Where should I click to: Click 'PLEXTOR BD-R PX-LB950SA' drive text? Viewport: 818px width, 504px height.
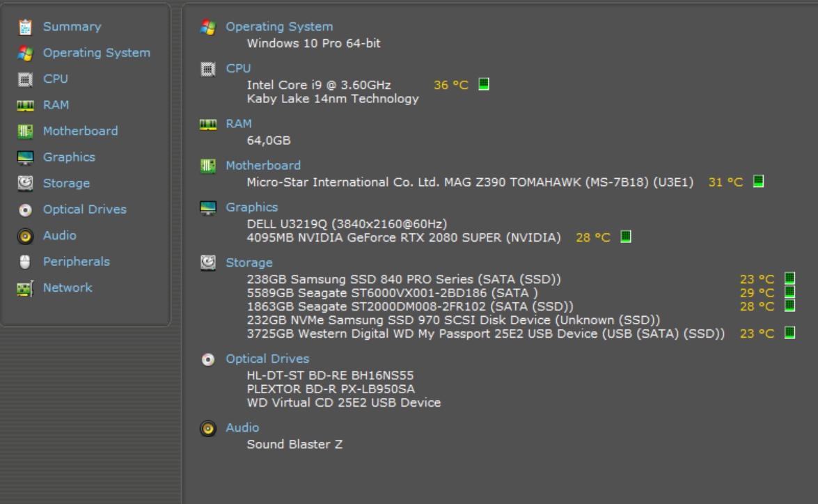[331, 389]
